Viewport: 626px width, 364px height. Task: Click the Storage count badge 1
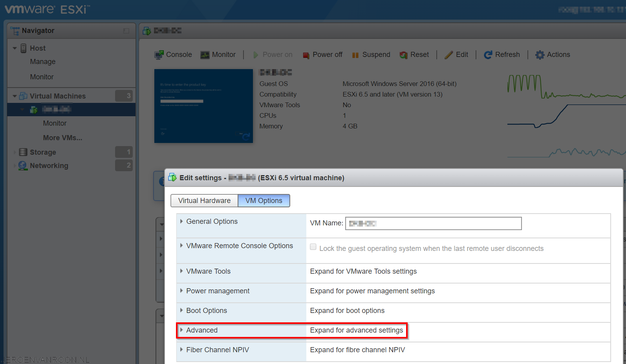(x=124, y=152)
